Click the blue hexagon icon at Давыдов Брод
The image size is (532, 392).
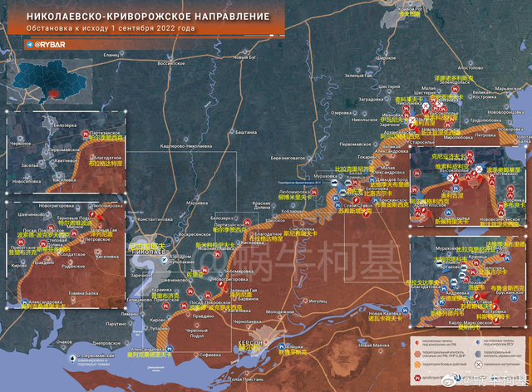point(372,179)
